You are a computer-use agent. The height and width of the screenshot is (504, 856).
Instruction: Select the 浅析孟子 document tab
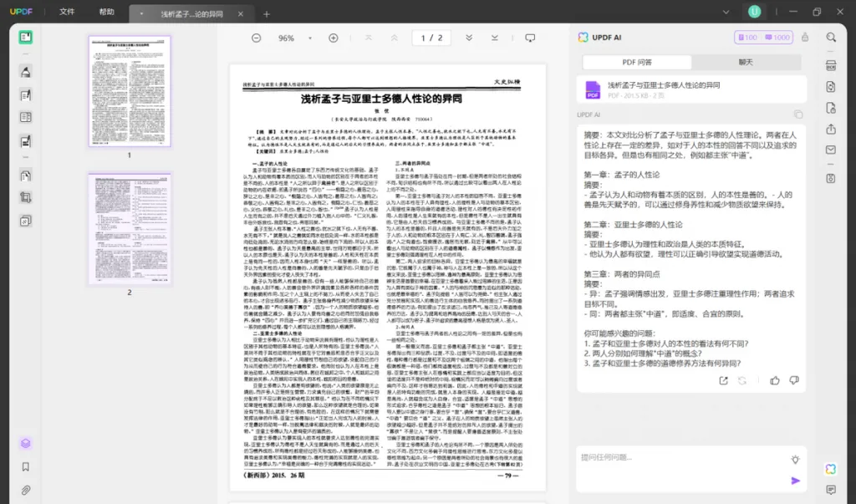[191, 14]
